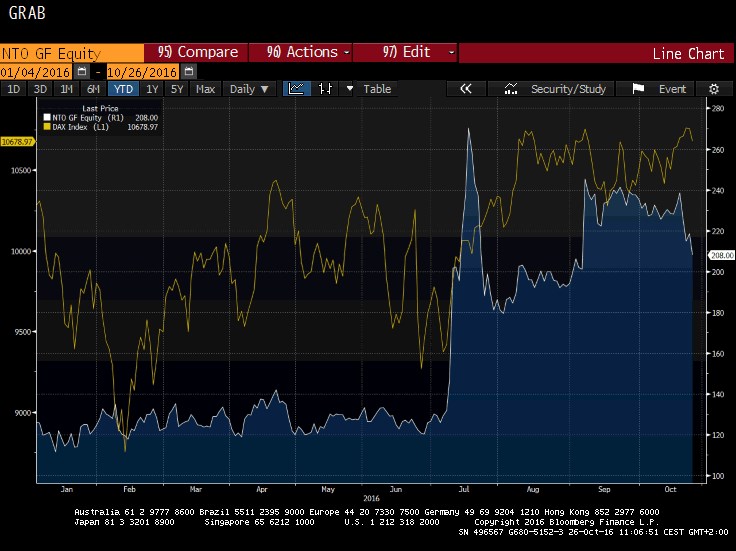736x551 pixels.
Task: Click the Line Chart title label
Action: 688,54
